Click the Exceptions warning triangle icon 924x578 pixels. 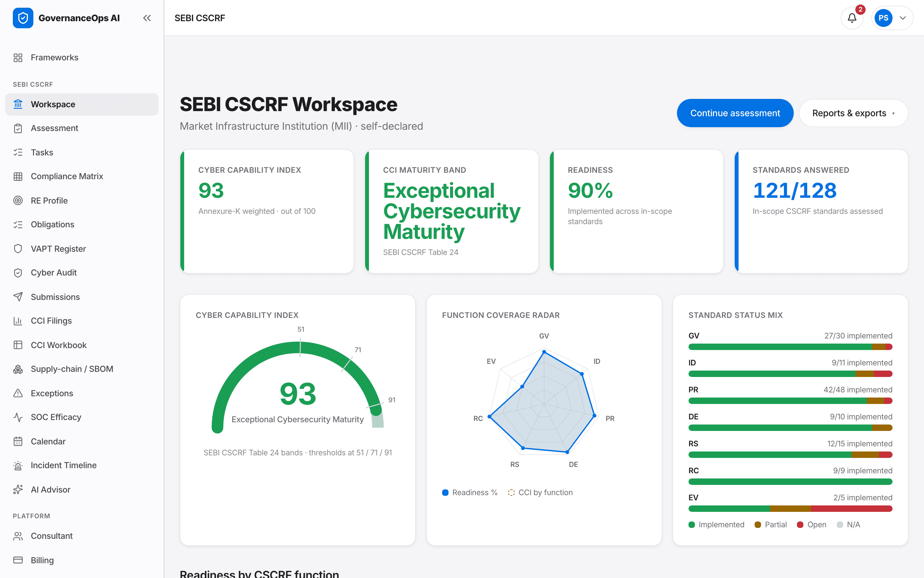pyautogui.click(x=18, y=393)
